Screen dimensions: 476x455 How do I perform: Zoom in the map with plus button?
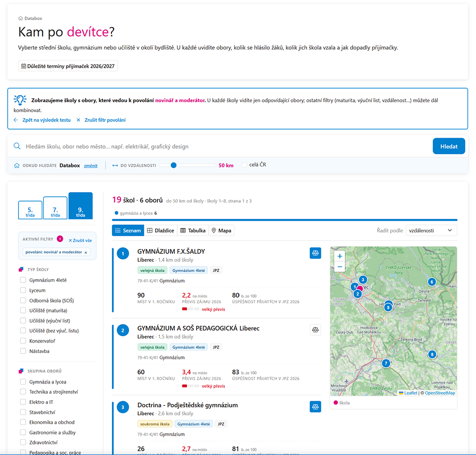pyautogui.click(x=340, y=256)
